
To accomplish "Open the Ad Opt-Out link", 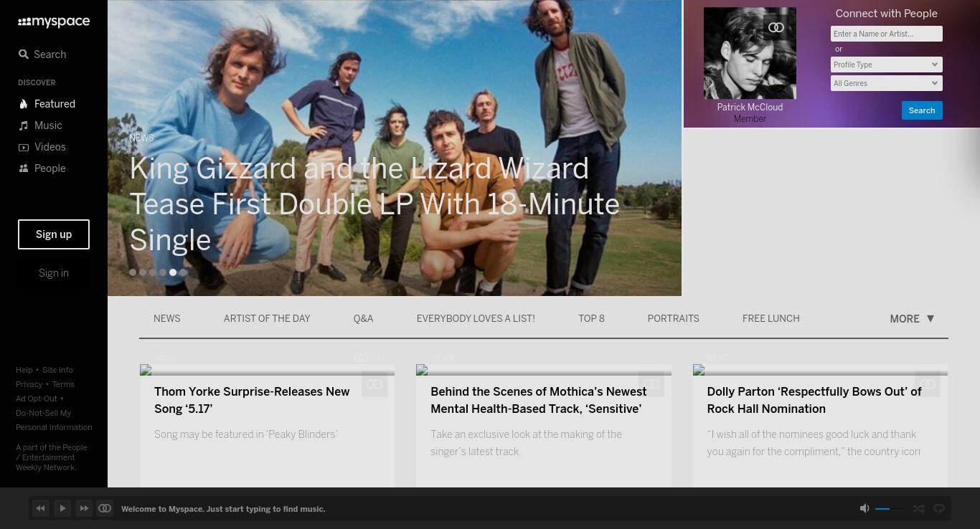I will coord(37,399).
